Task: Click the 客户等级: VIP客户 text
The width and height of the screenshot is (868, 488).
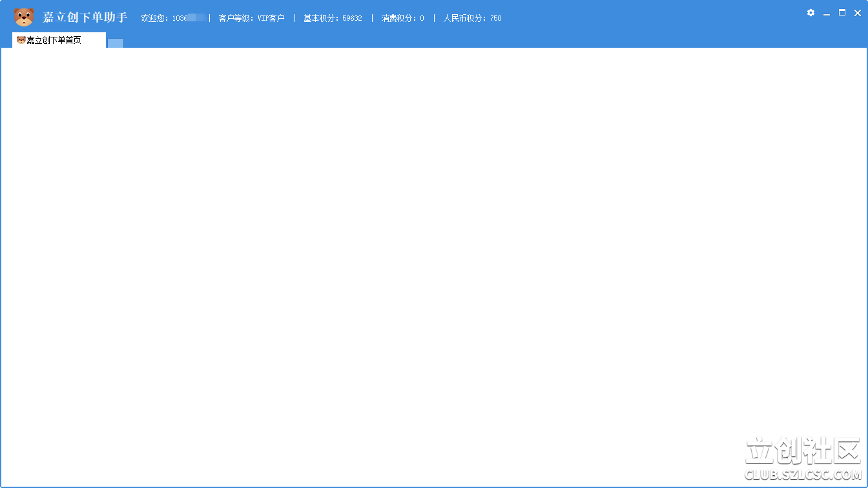Action: 251,18
